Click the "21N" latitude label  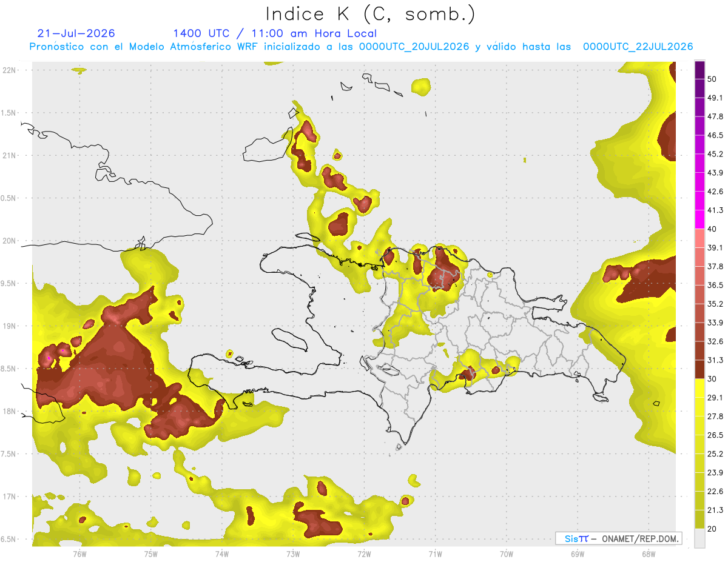click(x=10, y=155)
